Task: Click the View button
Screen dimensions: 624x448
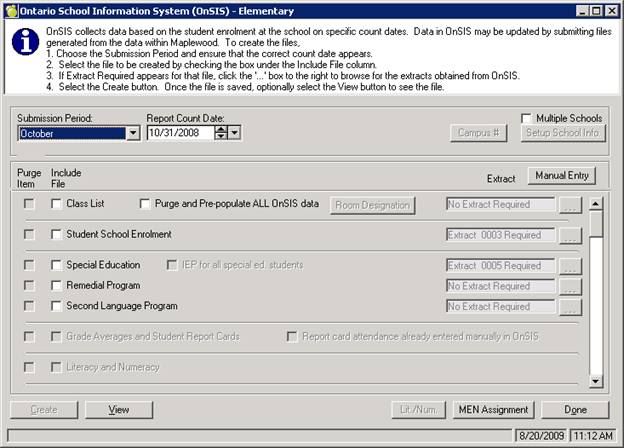Action: (x=119, y=410)
